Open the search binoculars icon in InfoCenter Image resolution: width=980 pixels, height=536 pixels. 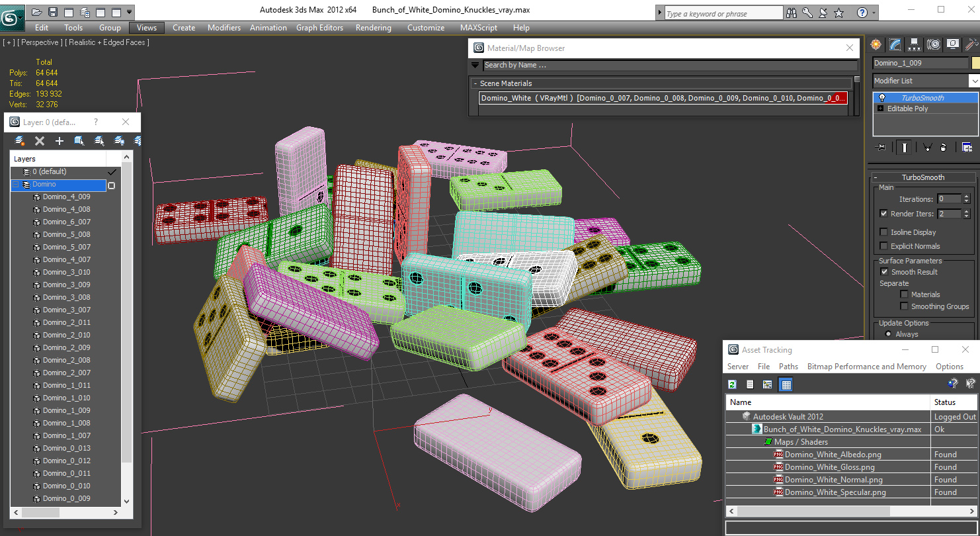792,13
